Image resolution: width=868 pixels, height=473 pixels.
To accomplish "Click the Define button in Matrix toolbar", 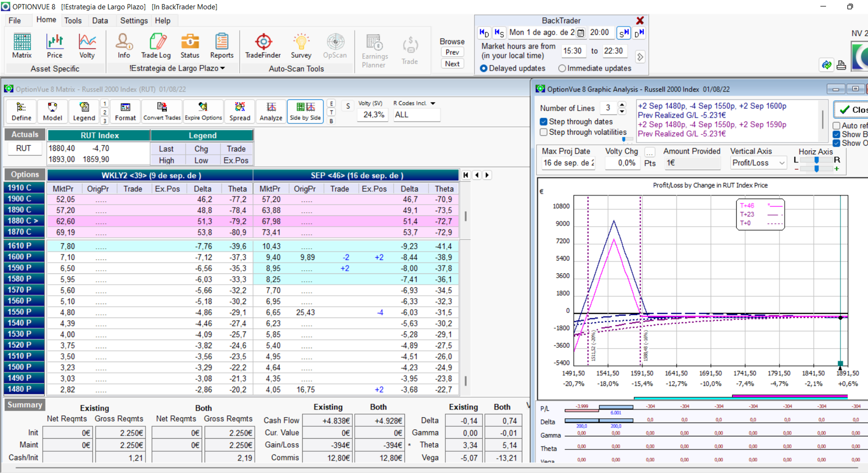I will pyautogui.click(x=21, y=111).
